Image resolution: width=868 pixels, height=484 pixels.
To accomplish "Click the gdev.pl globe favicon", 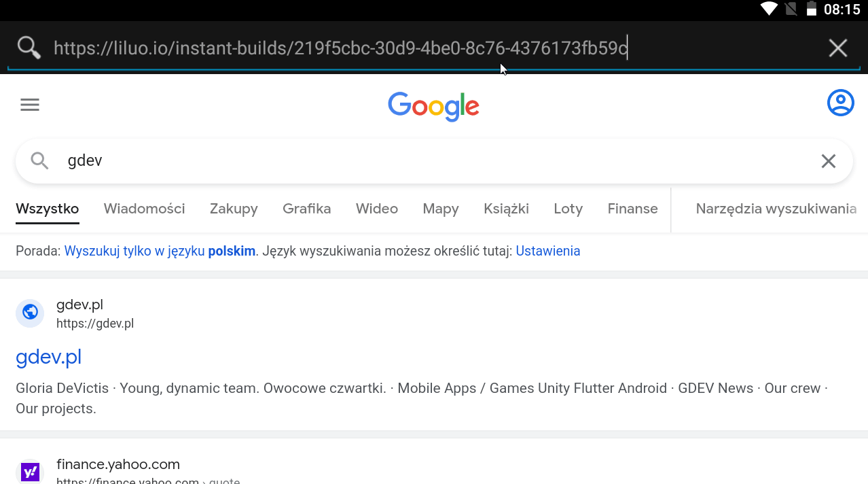I will (30, 312).
